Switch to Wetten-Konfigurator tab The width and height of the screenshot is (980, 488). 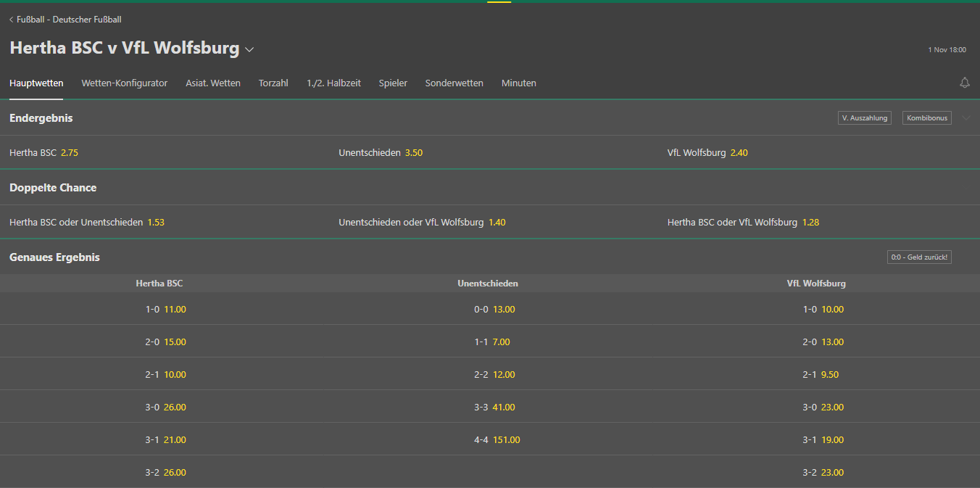(x=124, y=83)
